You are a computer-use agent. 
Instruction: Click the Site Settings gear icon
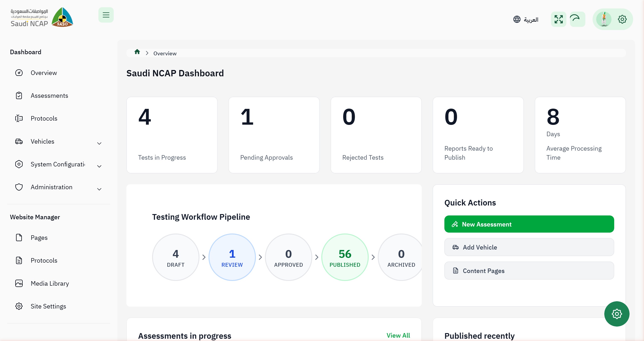click(x=19, y=306)
